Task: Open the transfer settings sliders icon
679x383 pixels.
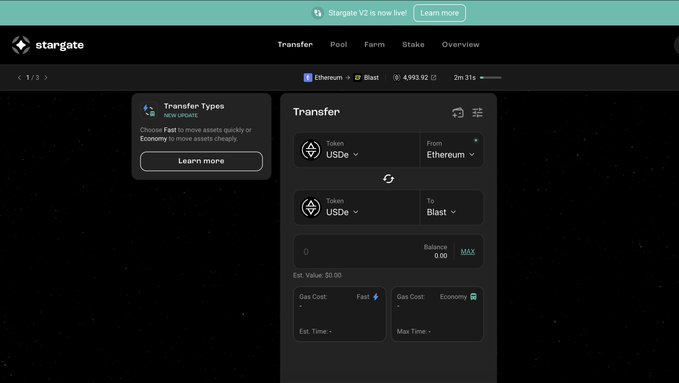Action: click(x=478, y=113)
